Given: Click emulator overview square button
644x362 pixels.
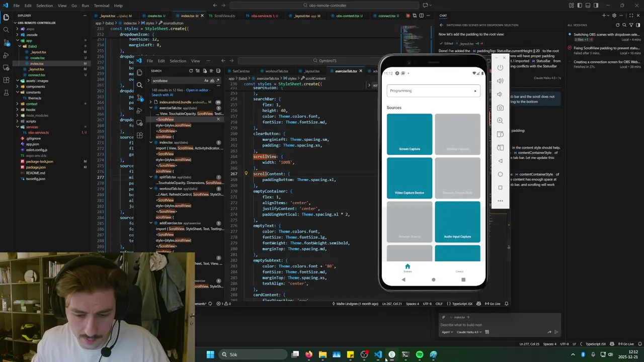Looking at the screenshot, I should pos(500,188).
